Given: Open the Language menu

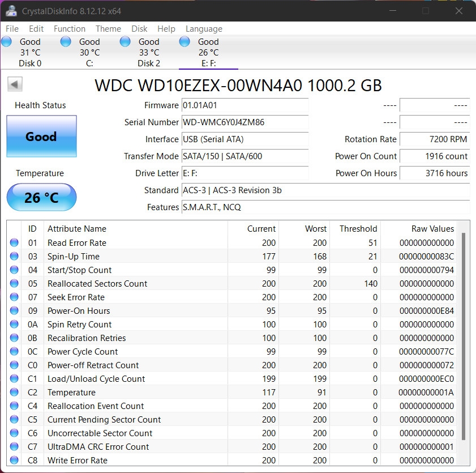Looking at the screenshot, I should [x=204, y=28].
